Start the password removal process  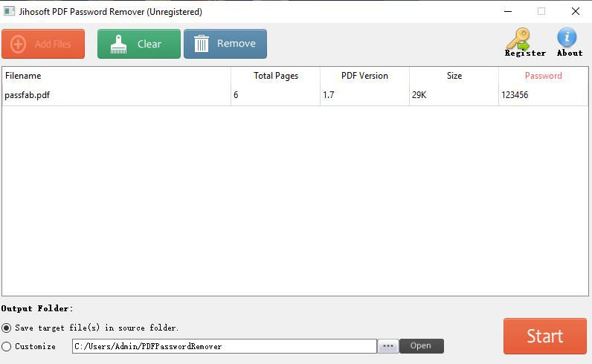(544, 336)
